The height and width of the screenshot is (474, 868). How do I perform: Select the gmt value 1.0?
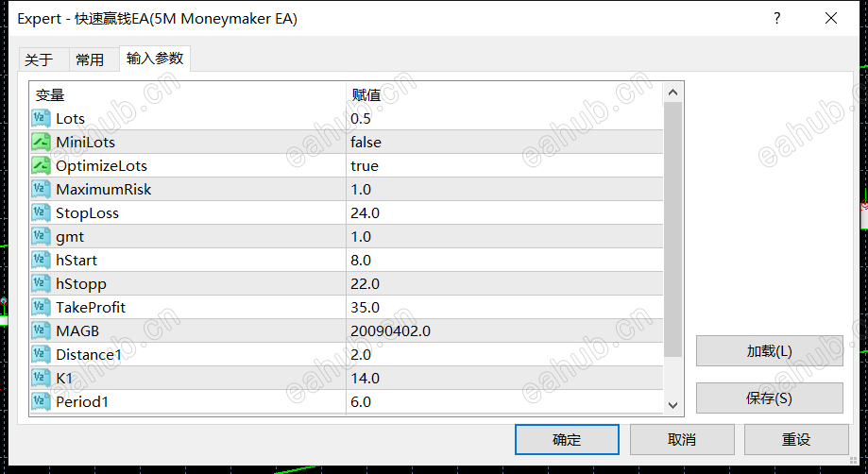[x=361, y=237]
